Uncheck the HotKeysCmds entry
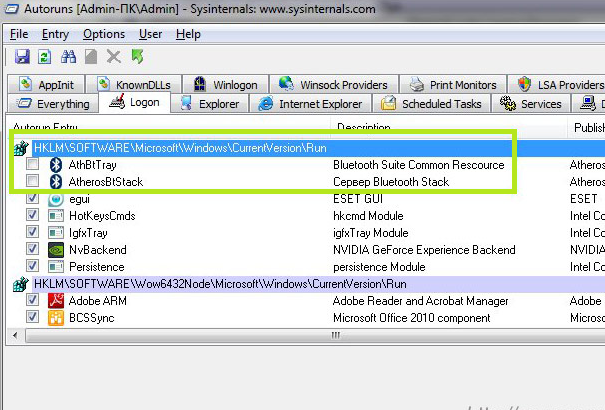605x410 pixels. click(x=32, y=214)
